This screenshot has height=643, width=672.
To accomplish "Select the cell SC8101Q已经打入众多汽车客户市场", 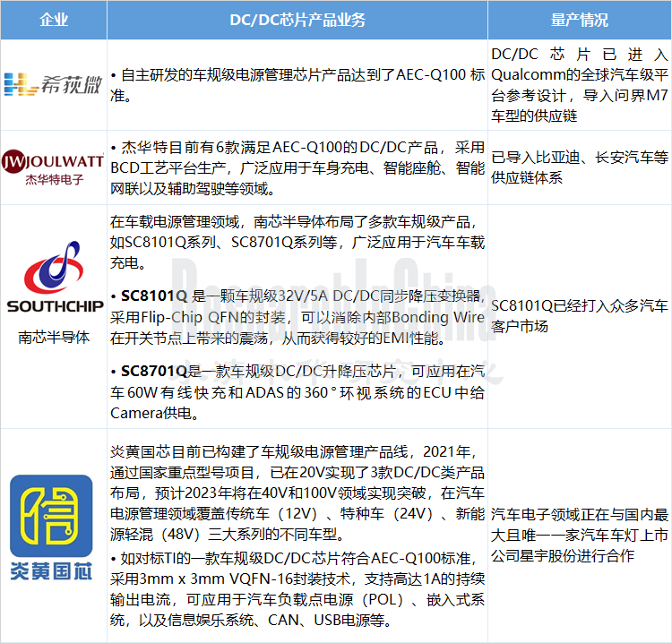I will pos(580,316).
